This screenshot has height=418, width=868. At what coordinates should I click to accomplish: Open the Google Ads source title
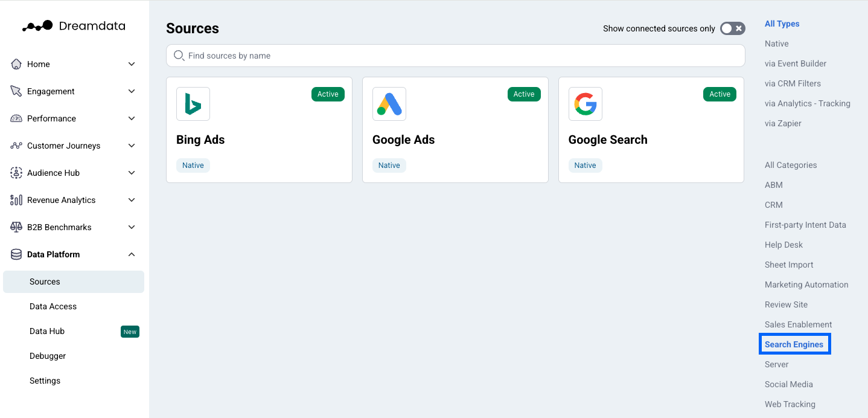click(x=403, y=140)
